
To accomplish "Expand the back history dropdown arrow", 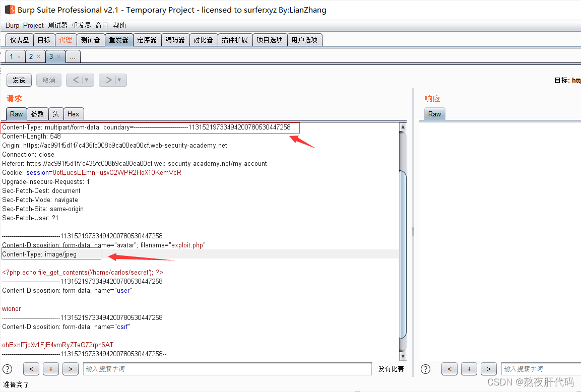I will tap(87, 80).
